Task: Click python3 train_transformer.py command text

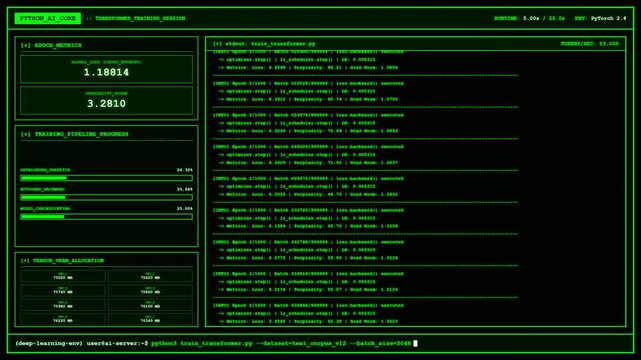Action: pyautogui.click(x=202, y=343)
